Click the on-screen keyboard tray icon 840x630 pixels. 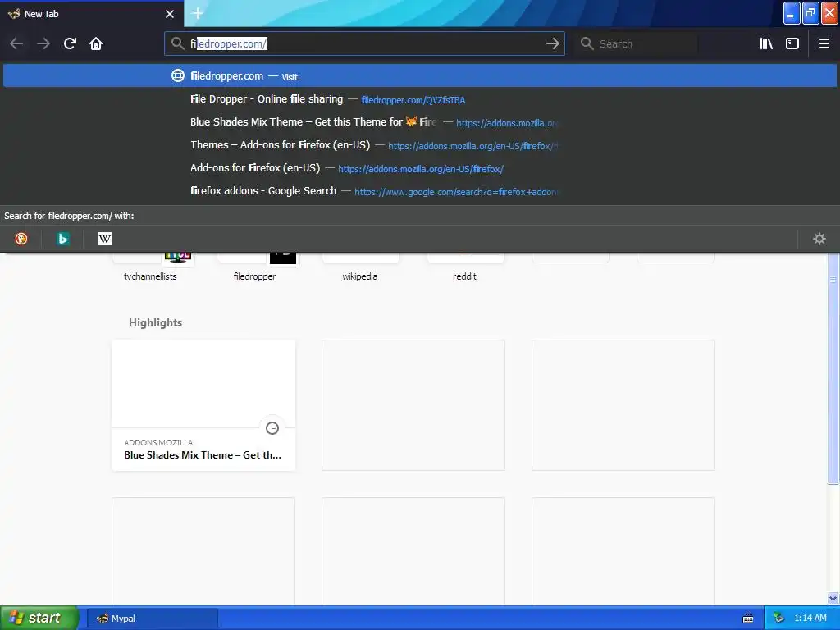[748, 619]
